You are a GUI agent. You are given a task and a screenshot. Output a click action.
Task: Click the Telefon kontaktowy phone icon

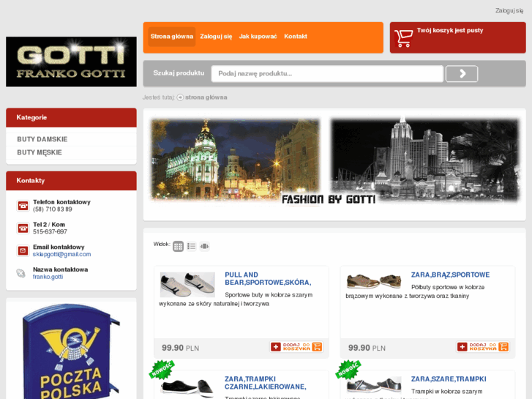[23, 206]
